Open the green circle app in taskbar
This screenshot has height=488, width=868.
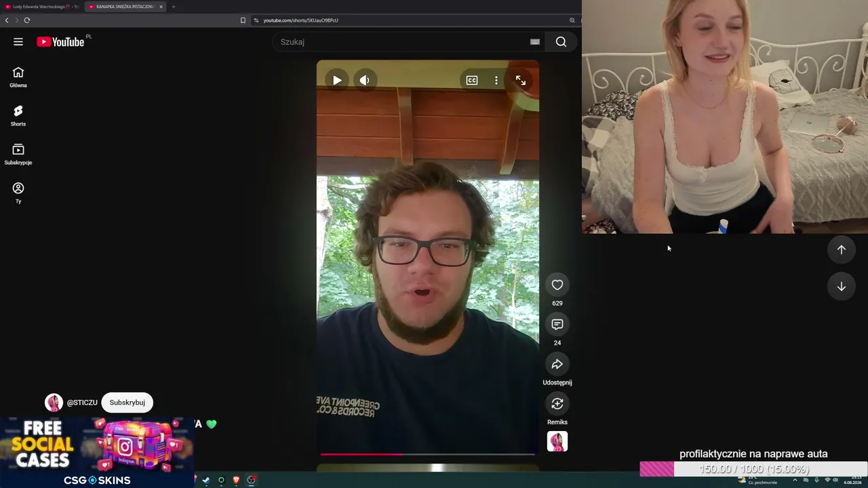221,481
